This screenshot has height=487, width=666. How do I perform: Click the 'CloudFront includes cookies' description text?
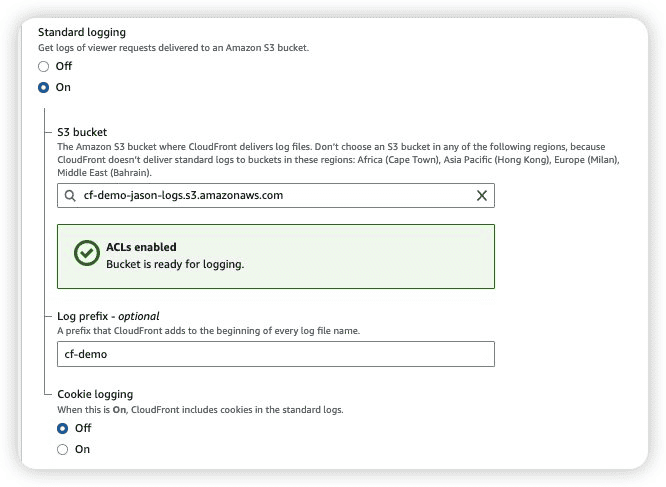[x=200, y=410]
